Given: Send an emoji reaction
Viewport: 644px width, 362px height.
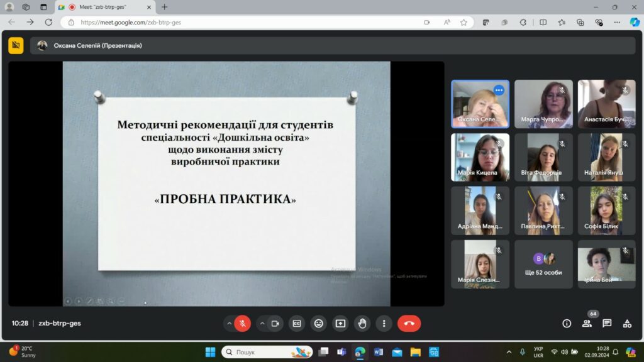Looking at the screenshot, I should tap(319, 324).
